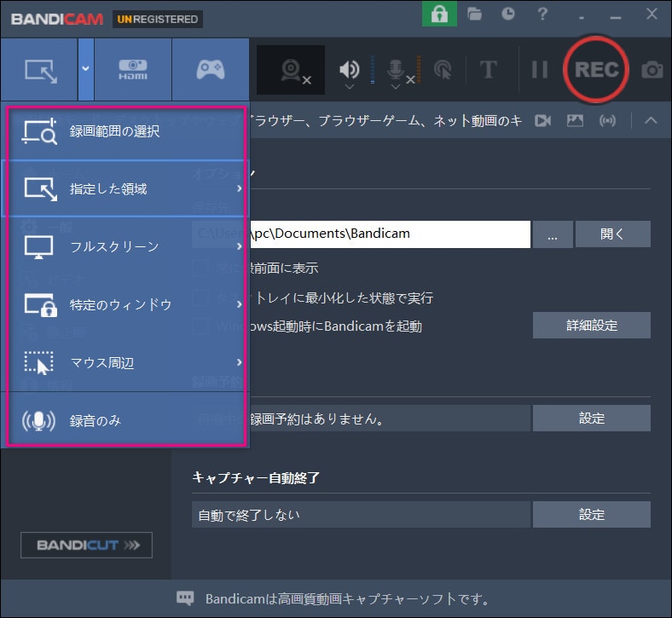This screenshot has height=618, width=672.
Task: Choose 指定した領域 menu item
Action: tap(126, 188)
